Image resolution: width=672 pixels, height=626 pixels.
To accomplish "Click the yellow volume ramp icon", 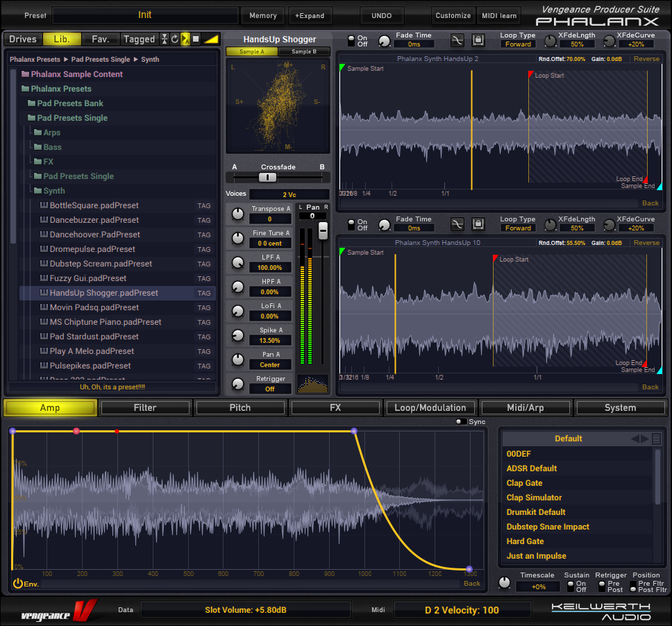I will (210, 39).
